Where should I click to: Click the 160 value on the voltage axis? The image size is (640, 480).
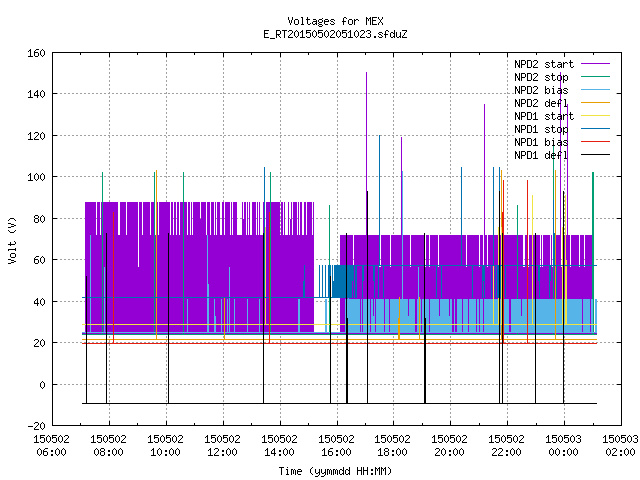[x=36, y=53]
